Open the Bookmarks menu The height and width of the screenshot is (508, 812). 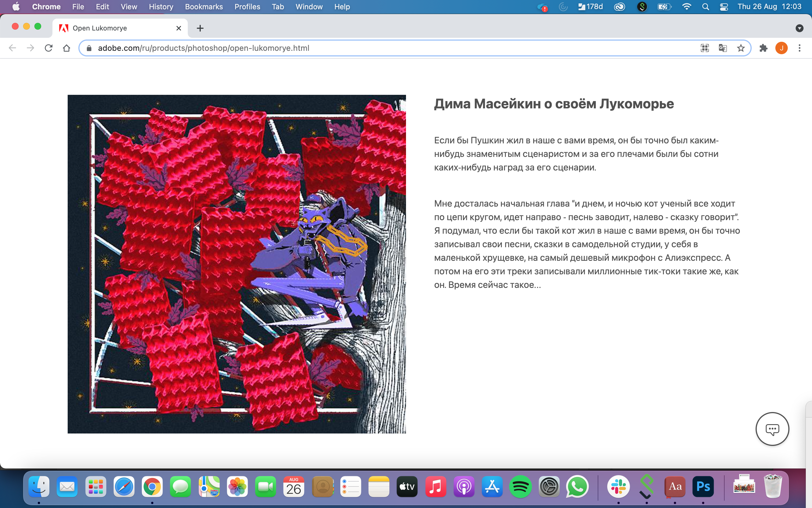point(204,7)
